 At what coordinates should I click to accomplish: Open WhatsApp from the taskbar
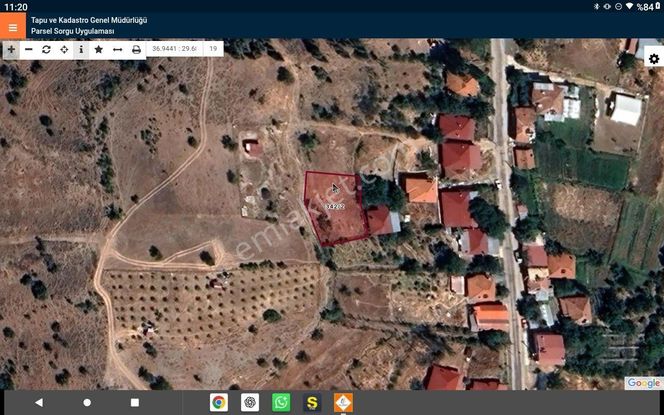pos(281,402)
